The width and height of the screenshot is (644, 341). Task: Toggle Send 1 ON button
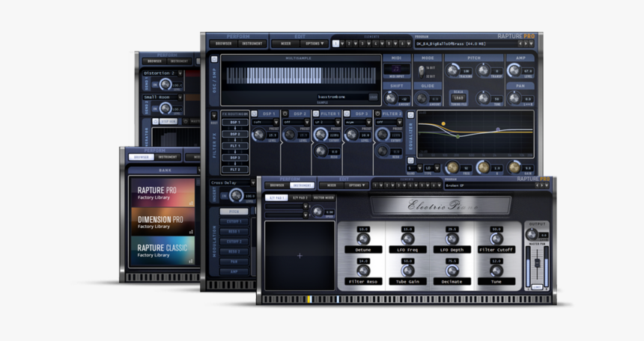[x=155, y=85]
